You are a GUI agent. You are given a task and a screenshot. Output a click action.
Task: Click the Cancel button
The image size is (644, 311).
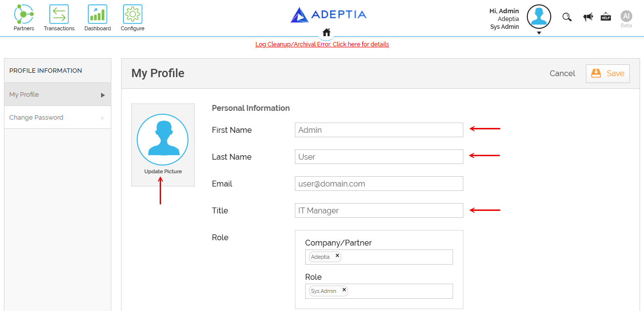562,73
